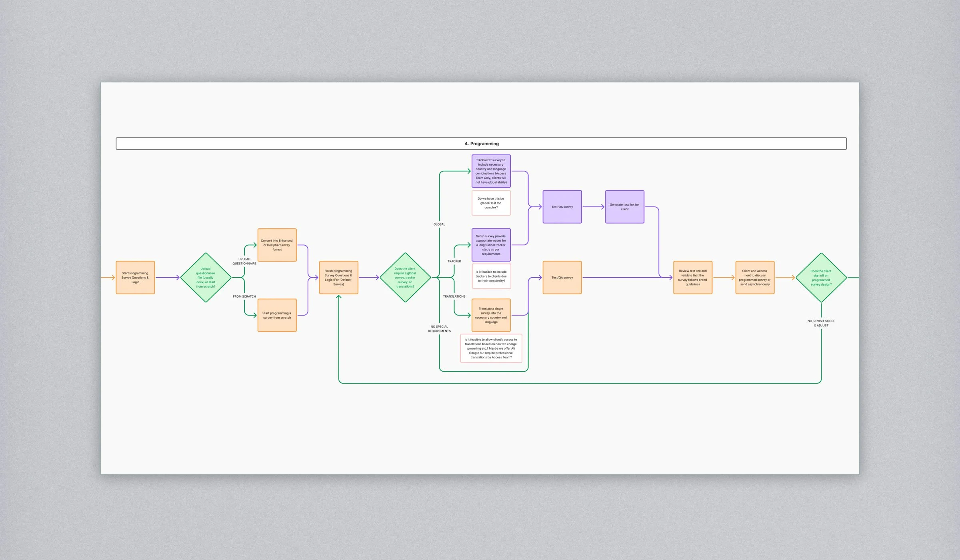Click the 'Start Programming Survey Questions & Logic' box
Image resolution: width=960 pixels, height=560 pixels.
click(135, 278)
